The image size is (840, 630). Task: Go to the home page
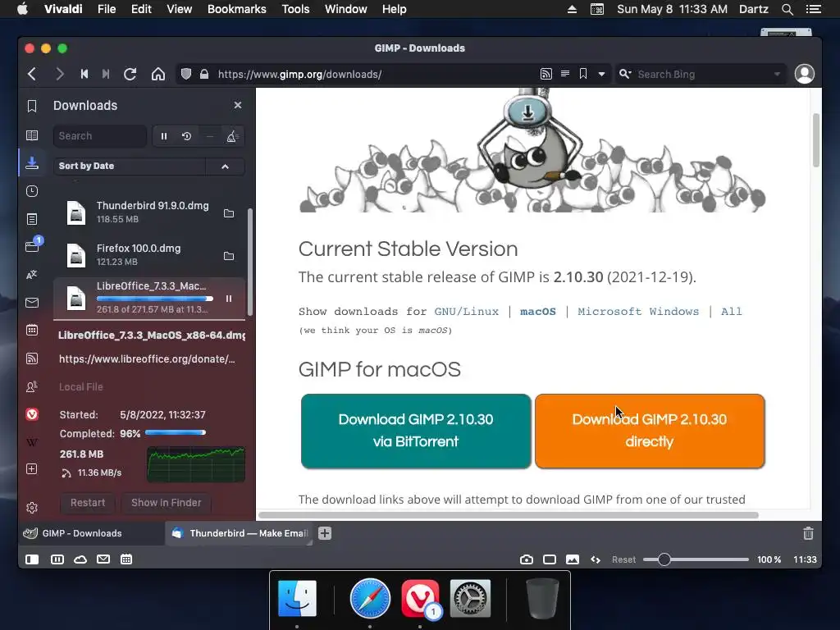(158, 74)
